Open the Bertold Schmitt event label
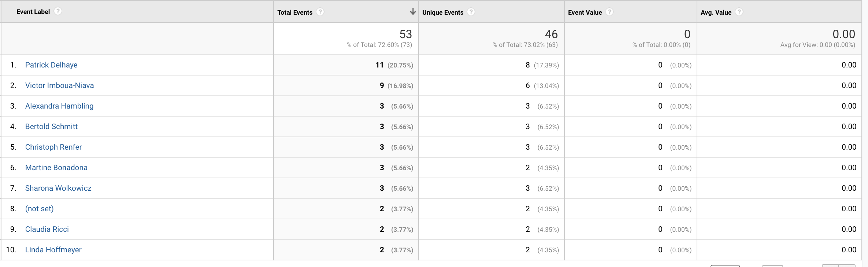 click(x=51, y=127)
